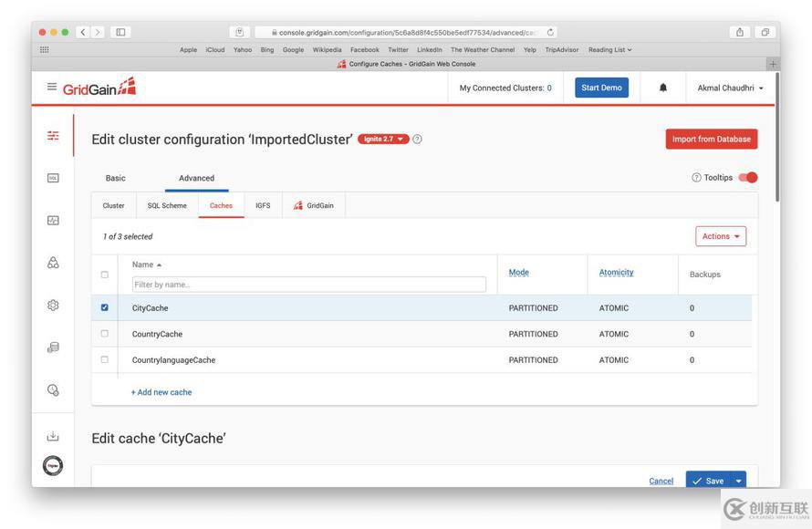812x529 pixels.
Task: Click the Tooltips help question icon
Action: (x=696, y=178)
